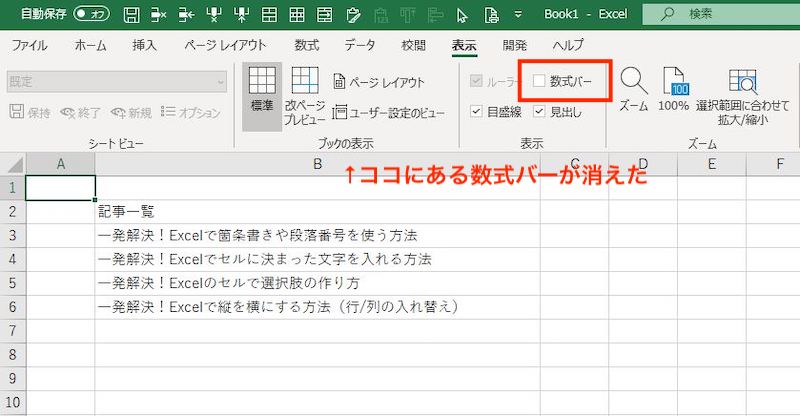Click the Save floppy disk icon
The height and width of the screenshot is (416, 800).
pyautogui.click(x=132, y=15)
